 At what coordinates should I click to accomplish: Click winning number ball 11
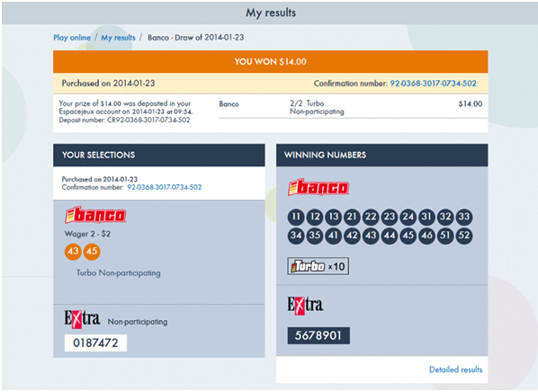[296, 217]
